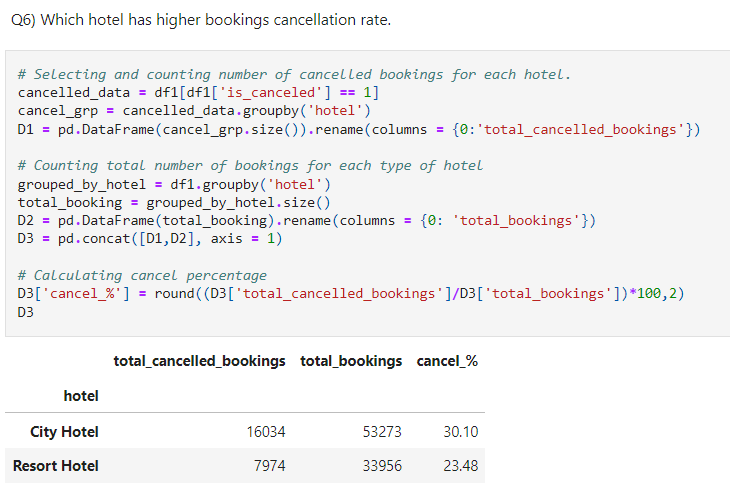The image size is (730, 488).
Task: Click the 'Calculating cancel percentage' comment
Action: (x=142, y=275)
